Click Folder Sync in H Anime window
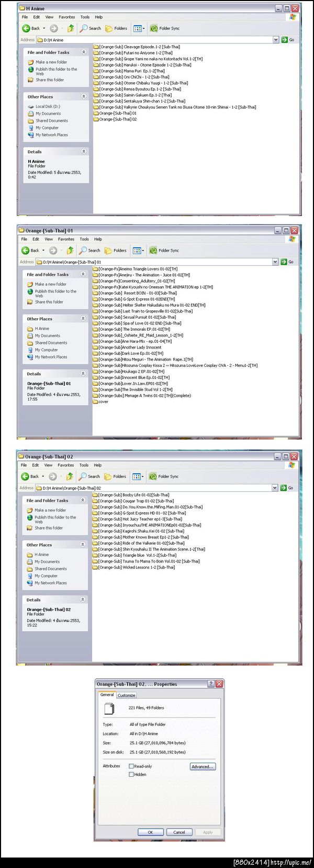Image resolution: width=314 pixels, height=868 pixels. coord(165,28)
